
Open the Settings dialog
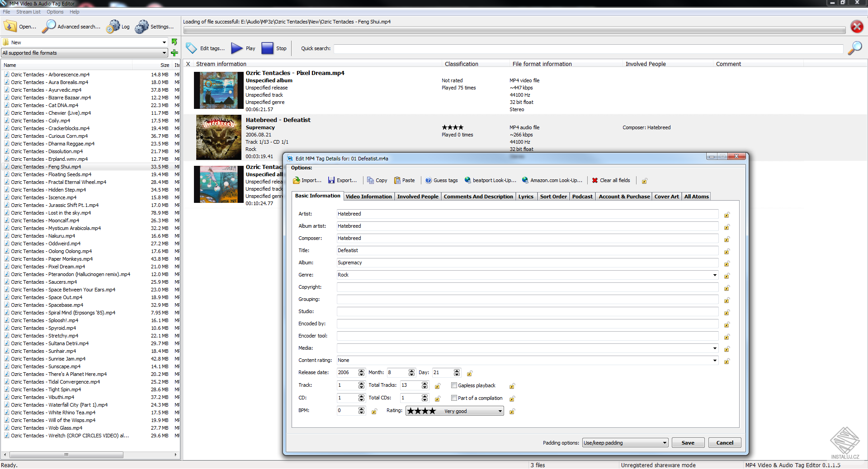[154, 26]
